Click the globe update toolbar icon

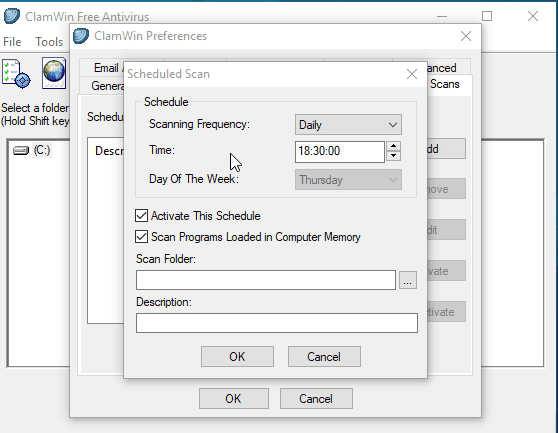pos(54,73)
